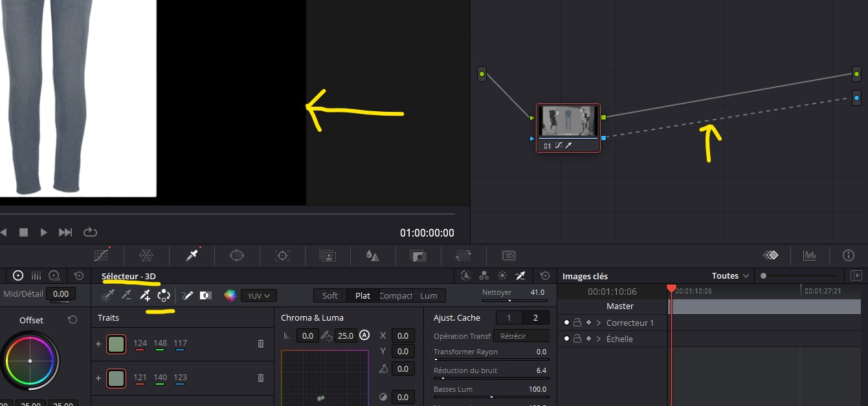Expand the Correcteur 1 keyframe track
Screen dimensions: 868x406
(x=599, y=323)
